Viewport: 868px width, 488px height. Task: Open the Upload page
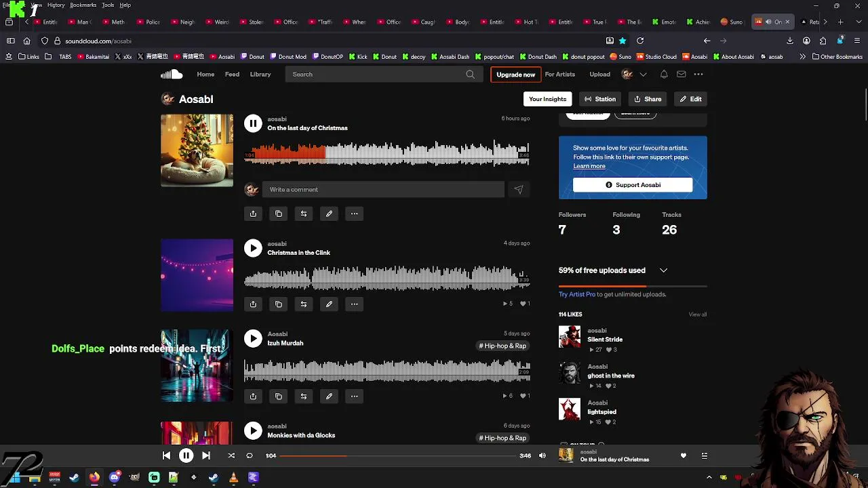point(599,75)
